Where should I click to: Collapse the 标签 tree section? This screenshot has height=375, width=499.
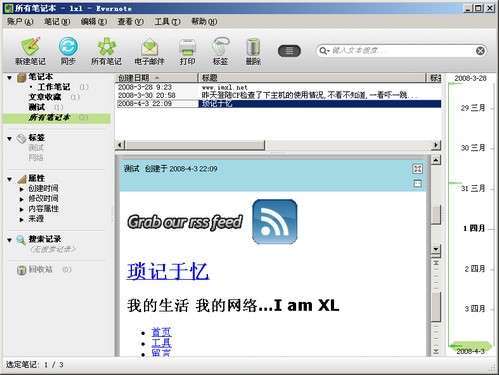[9, 139]
